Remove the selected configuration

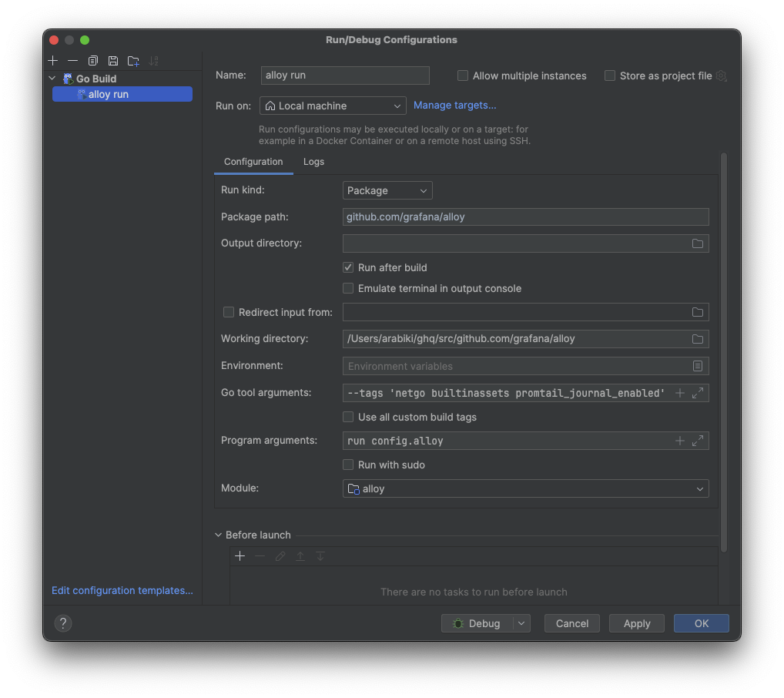73,61
